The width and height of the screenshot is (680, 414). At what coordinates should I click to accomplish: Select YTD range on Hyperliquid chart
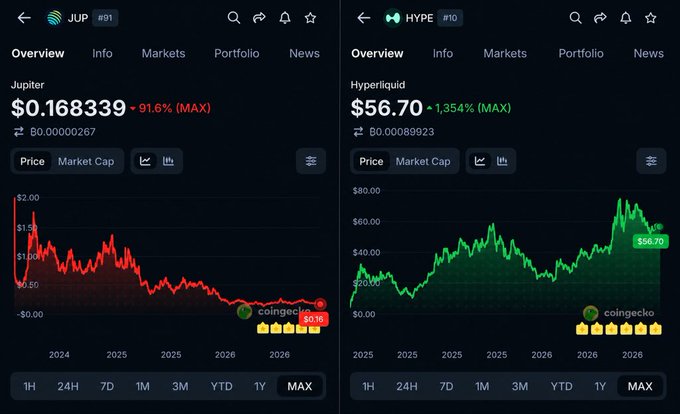pyautogui.click(x=562, y=386)
